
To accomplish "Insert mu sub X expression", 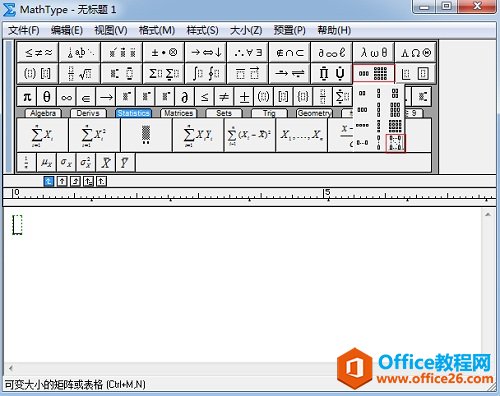I will coord(46,163).
